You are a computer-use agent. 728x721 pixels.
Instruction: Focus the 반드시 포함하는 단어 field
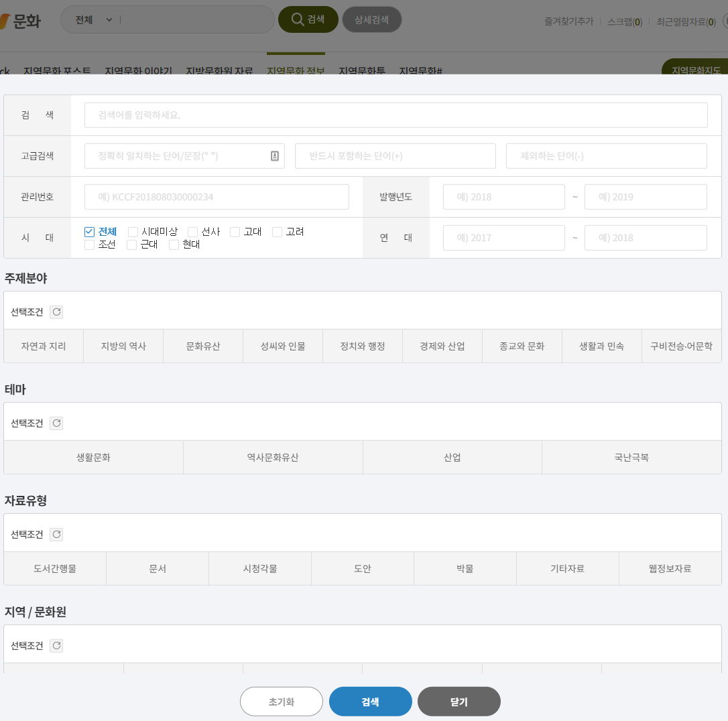click(x=396, y=156)
